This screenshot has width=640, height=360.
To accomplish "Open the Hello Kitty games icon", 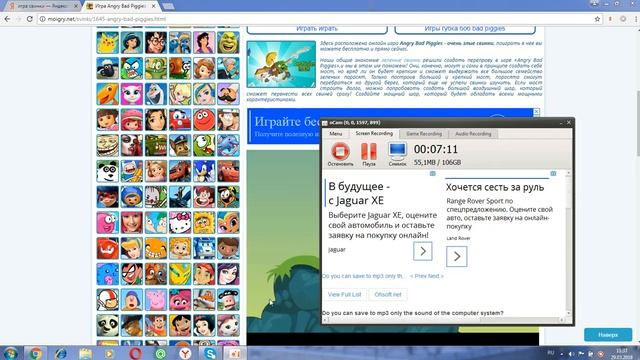I will click(x=180, y=222).
